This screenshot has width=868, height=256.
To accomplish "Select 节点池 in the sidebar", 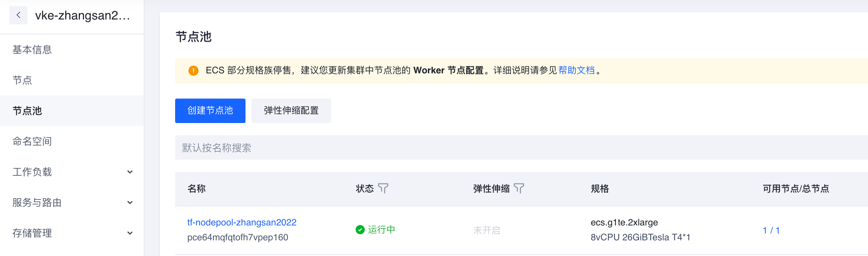I will tap(27, 111).
